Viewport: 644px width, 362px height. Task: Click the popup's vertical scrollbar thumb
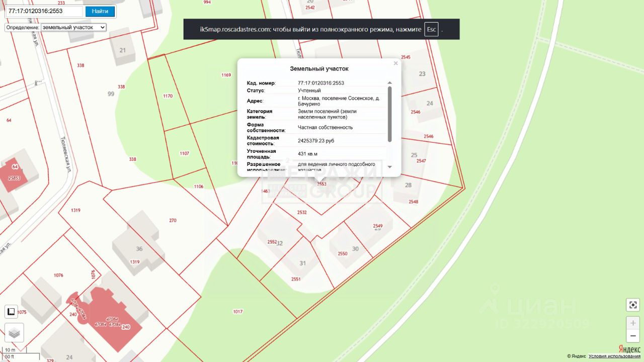[389, 113]
